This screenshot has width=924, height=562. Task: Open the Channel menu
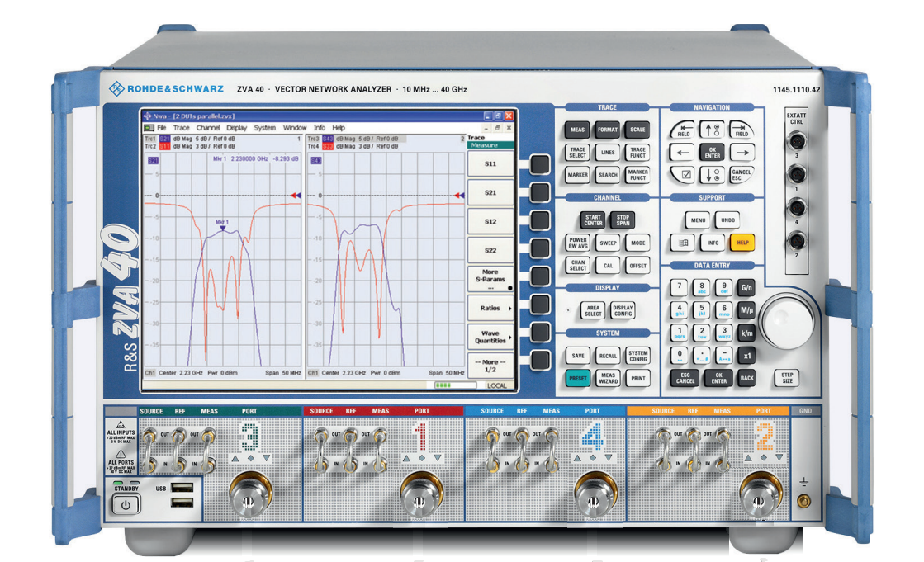pyautogui.click(x=208, y=128)
